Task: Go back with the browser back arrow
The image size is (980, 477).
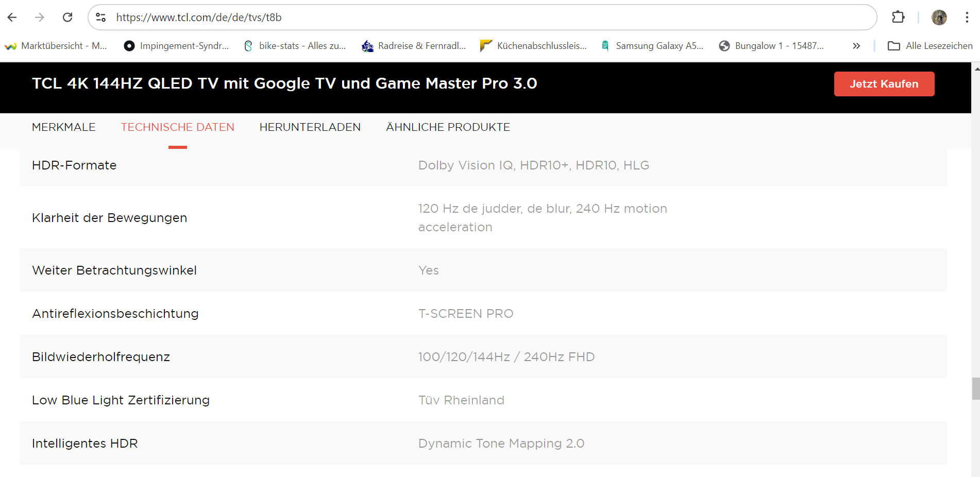Action: [12, 18]
